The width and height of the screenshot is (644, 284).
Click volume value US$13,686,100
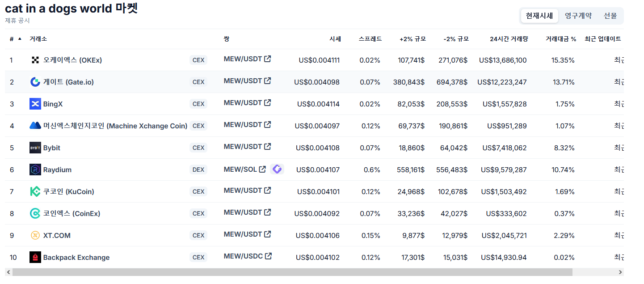503,60
